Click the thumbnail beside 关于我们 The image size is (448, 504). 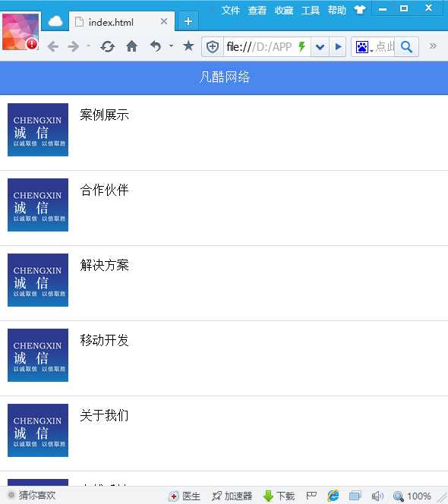(x=38, y=430)
